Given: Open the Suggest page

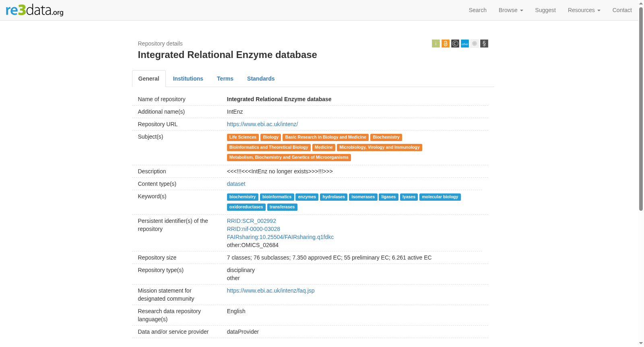Looking at the screenshot, I should point(545,10).
